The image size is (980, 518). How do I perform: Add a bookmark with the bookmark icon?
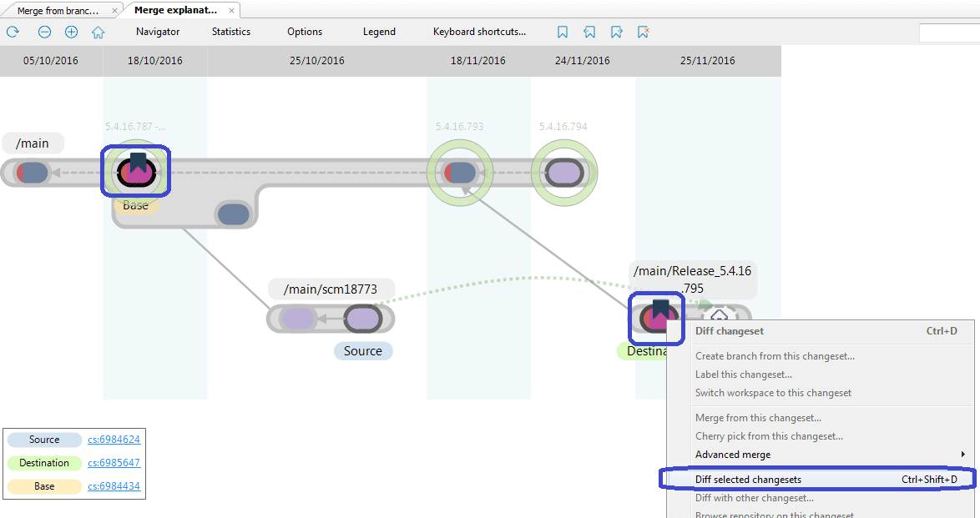click(563, 31)
